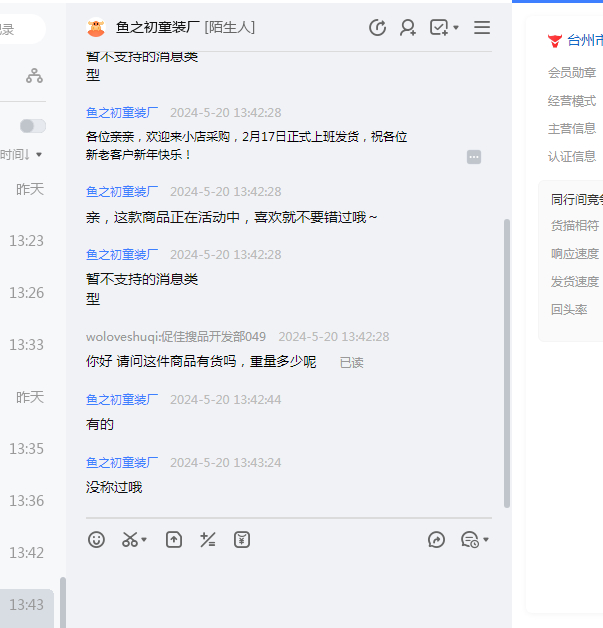Open dropdown arrow next to scissors tool

pyautogui.click(x=144, y=540)
